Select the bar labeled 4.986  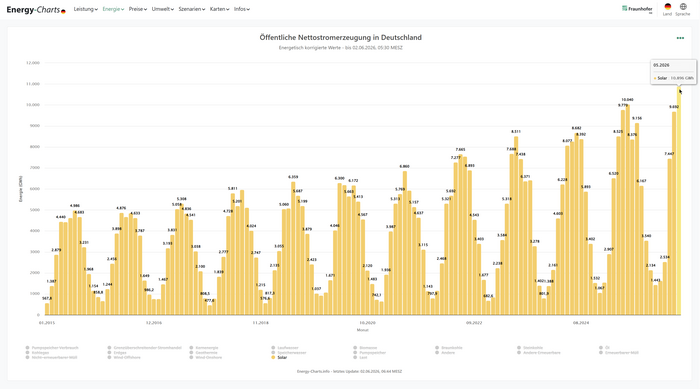point(75,262)
